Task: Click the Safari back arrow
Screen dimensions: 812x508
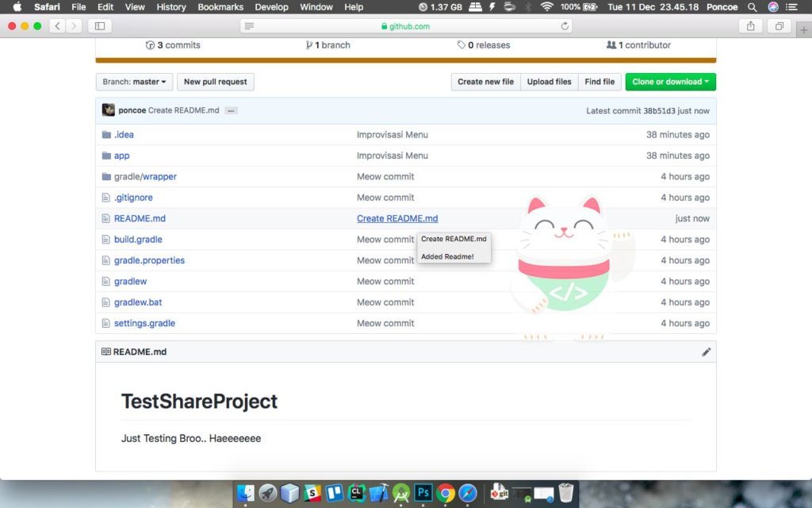Action: [x=57, y=26]
